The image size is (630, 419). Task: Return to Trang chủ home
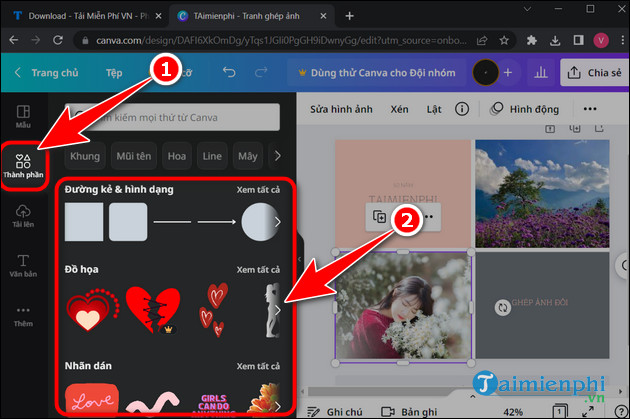pyautogui.click(x=47, y=73)
